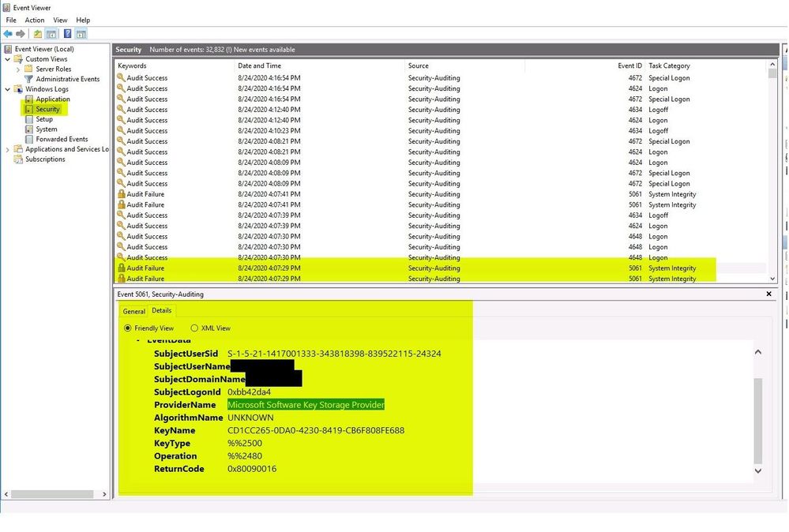The width and height of the screenshot is (789, 532).
Task: Click the Show/Hide Action Pane toolbar icon
Action: (81, 34)
